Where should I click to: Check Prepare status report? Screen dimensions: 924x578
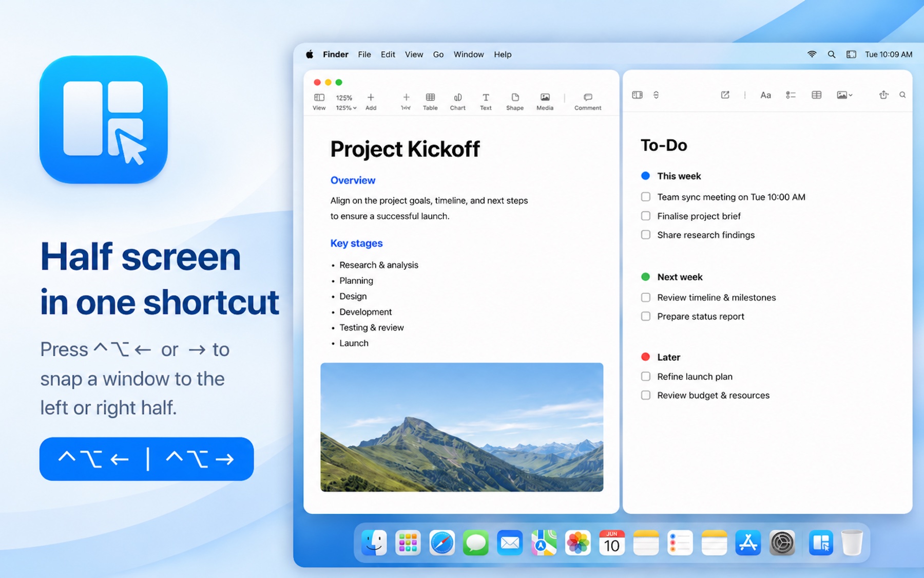[646, 316]
